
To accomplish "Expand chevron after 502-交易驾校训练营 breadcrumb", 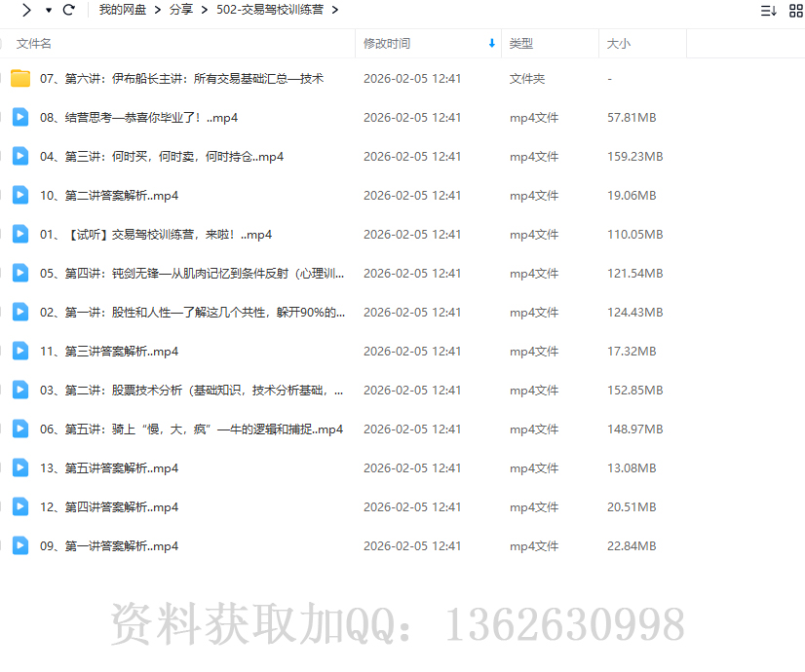I will click(x=335, y=10).
